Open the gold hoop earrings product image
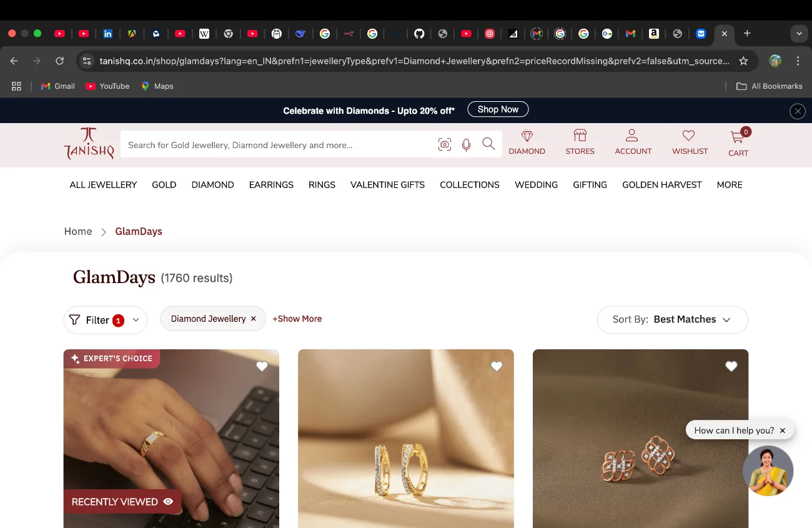Image resolution: width=812 pixels, height=528 pixels. pyautogui.click(x=406, y=439)
